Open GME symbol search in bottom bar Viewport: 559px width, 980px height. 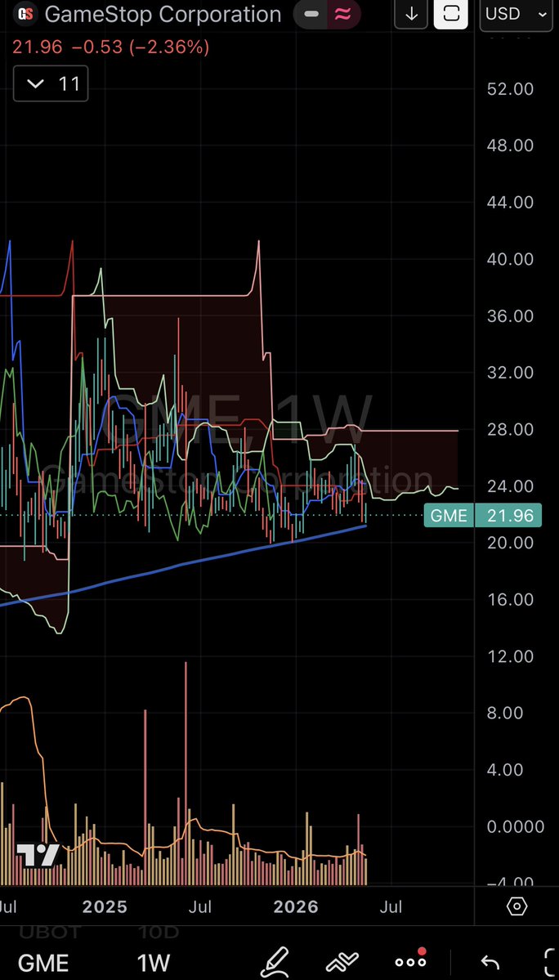[43, 963]
